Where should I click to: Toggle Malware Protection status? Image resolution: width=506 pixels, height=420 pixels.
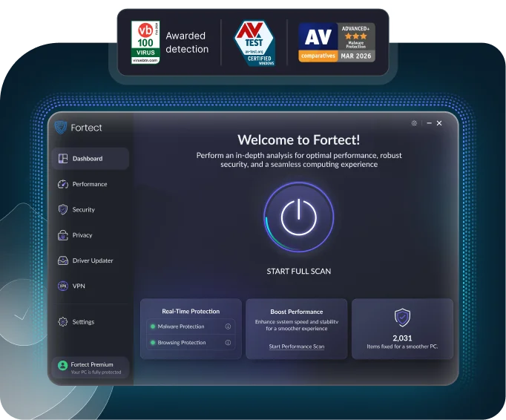click(153, 327)
